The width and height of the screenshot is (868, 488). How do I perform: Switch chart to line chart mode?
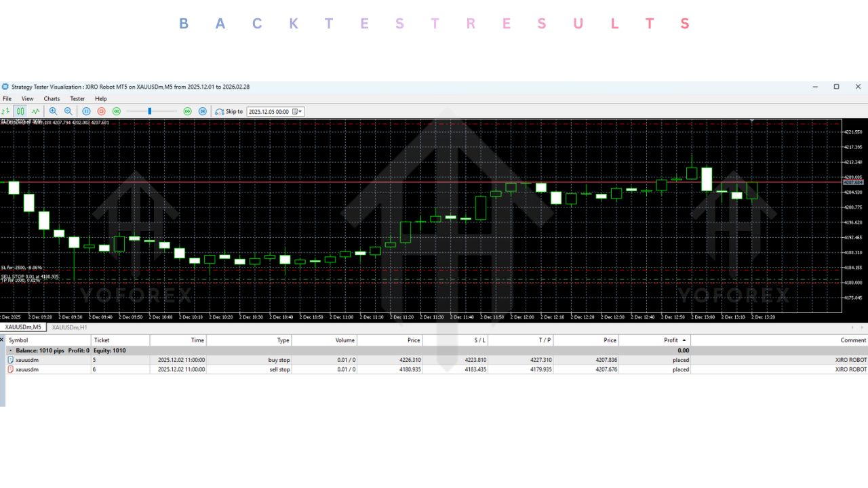click(35, 111)
